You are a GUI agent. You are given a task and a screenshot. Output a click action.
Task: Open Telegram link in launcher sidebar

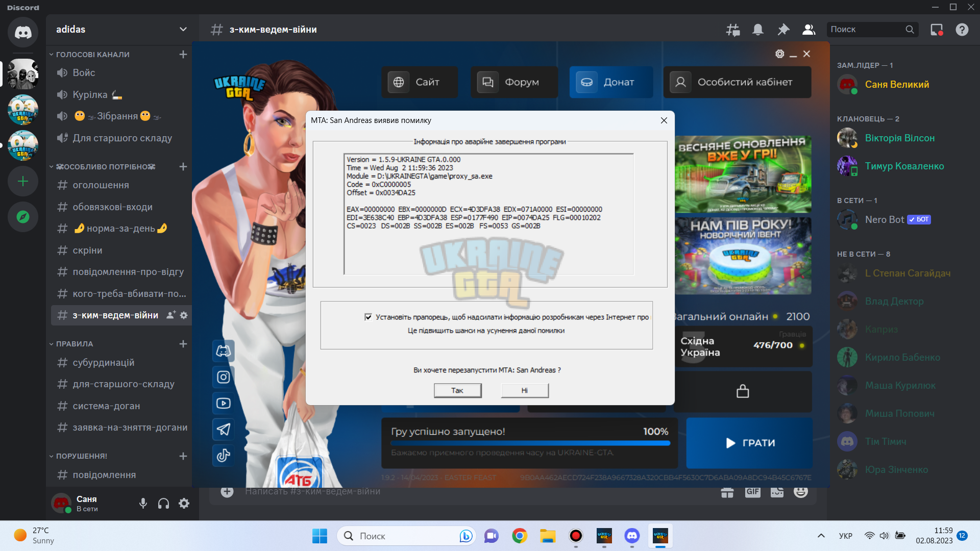(224, 429)
